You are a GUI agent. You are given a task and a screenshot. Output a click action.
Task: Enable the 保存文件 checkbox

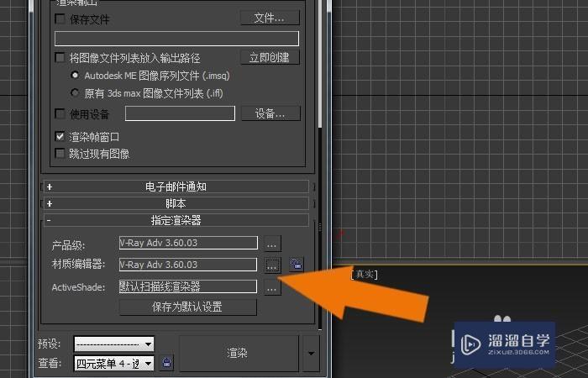point(60,18)
